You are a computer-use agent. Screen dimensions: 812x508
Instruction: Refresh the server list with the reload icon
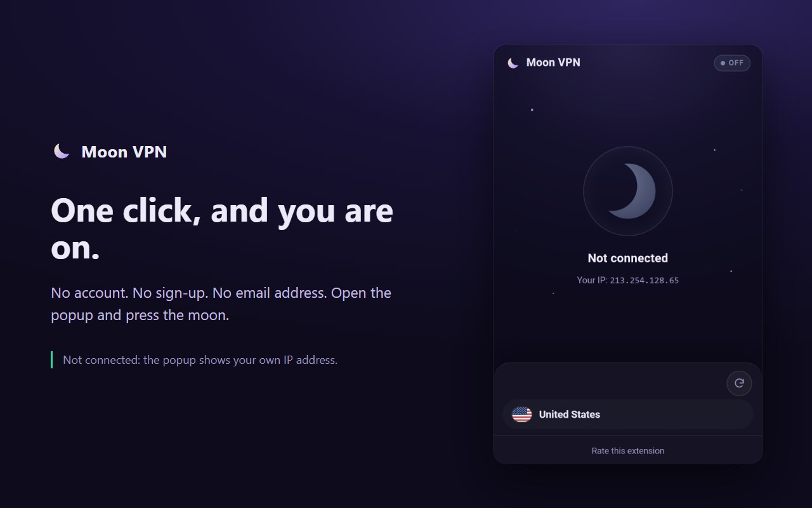[739, 383]
